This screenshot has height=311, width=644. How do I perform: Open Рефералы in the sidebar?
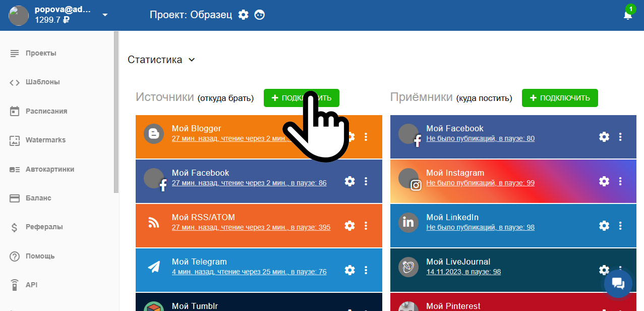point(44,227)
